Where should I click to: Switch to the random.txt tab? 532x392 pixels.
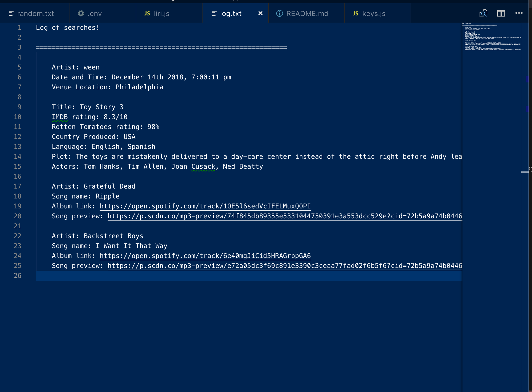tap(35, 13)
